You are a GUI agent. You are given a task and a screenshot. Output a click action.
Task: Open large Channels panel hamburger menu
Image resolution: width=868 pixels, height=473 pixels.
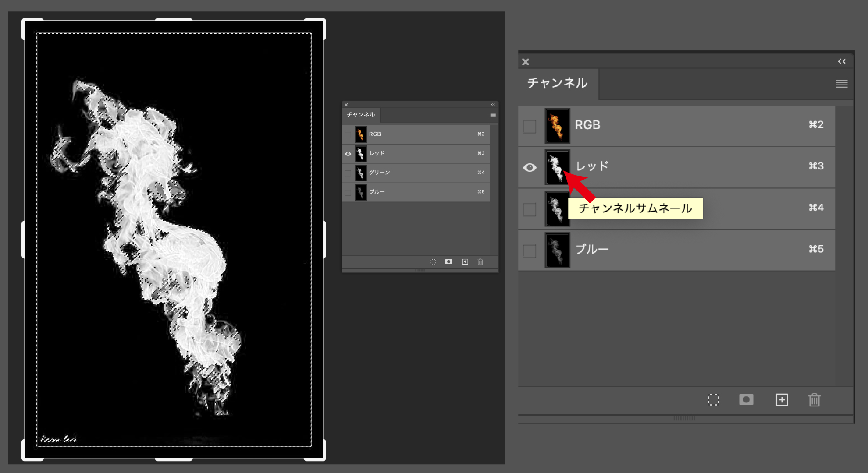pos(841,84)
